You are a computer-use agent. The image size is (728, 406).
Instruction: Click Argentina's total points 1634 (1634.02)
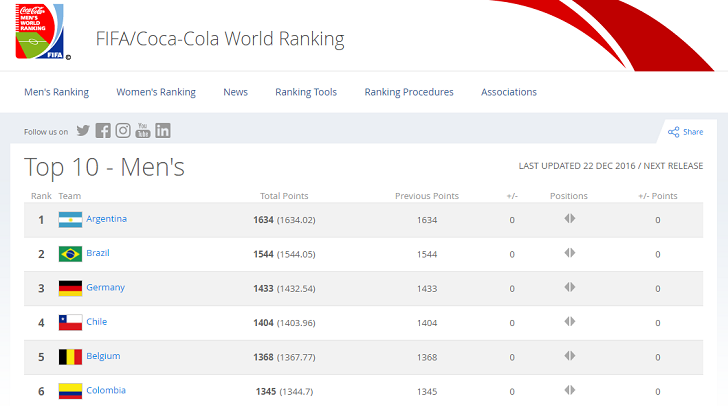pos(284,220)
